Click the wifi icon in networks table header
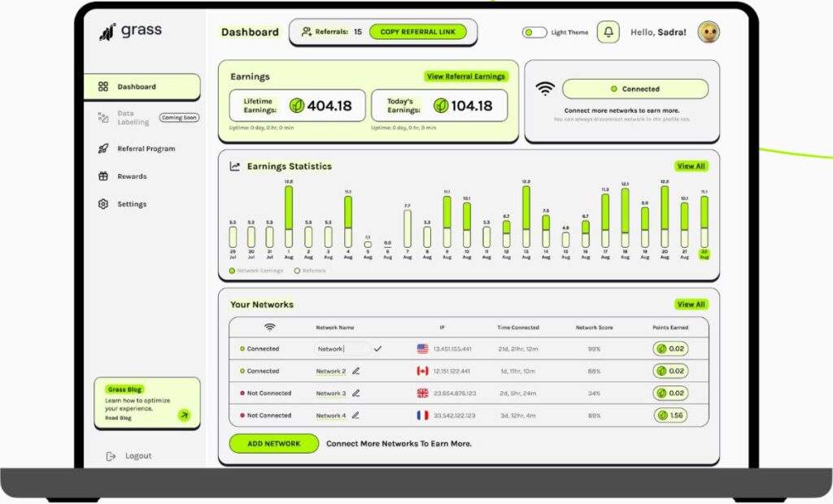This screenshot has height=504, width=833. tap(270, 327)
